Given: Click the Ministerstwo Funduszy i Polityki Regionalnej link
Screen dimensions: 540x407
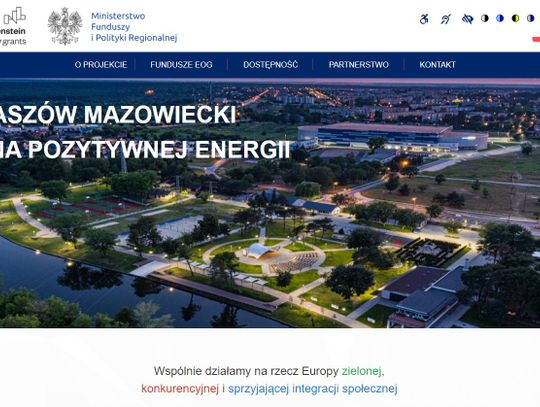Looking at the screenshot, I should (134, 27).
